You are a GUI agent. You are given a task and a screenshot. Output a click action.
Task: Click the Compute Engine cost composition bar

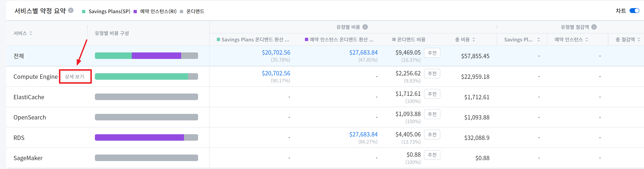[146, 76]
